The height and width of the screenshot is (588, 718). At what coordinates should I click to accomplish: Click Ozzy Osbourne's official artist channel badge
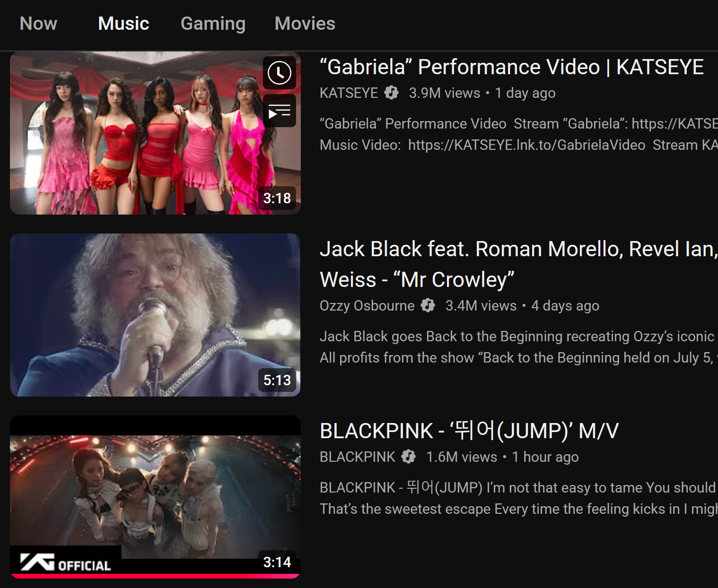click(x=428, y=305)
